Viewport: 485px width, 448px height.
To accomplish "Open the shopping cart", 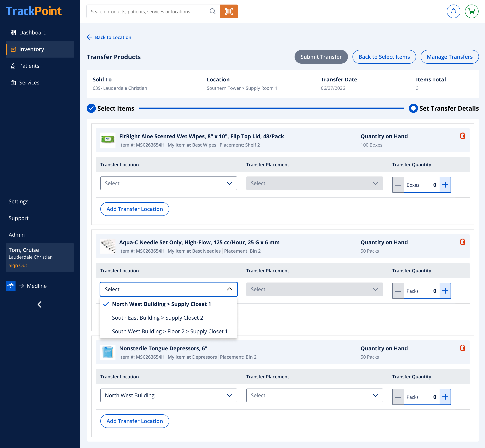I will click(x=471, y=11).
